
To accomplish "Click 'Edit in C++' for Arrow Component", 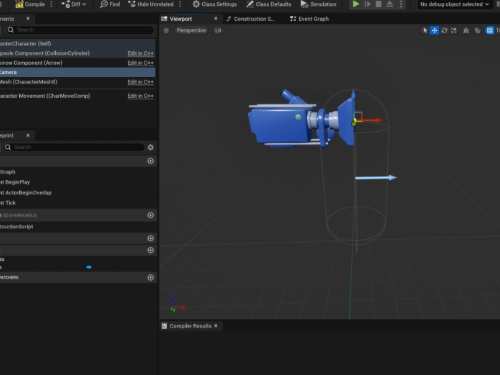I will (x=141, y=63).
